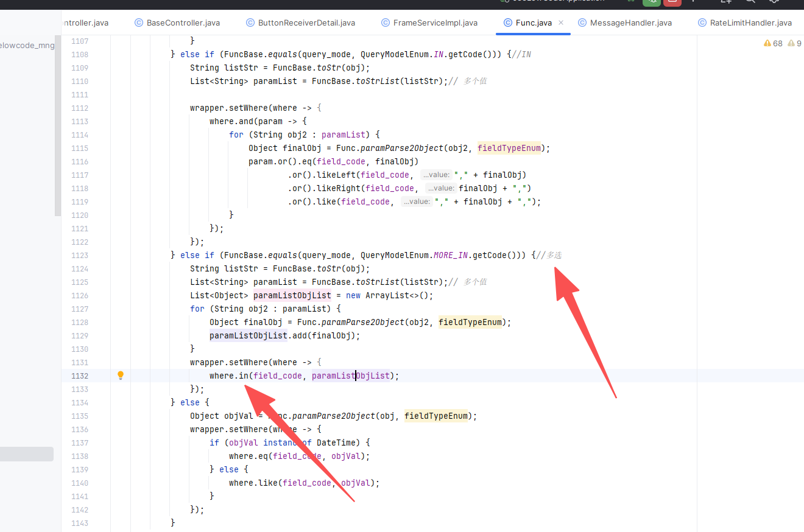Click the class icon on ButtonReceiverDetail.java tab
Image resolution: width=804 pixels, height=532 pixels.
tap(250, 23)
